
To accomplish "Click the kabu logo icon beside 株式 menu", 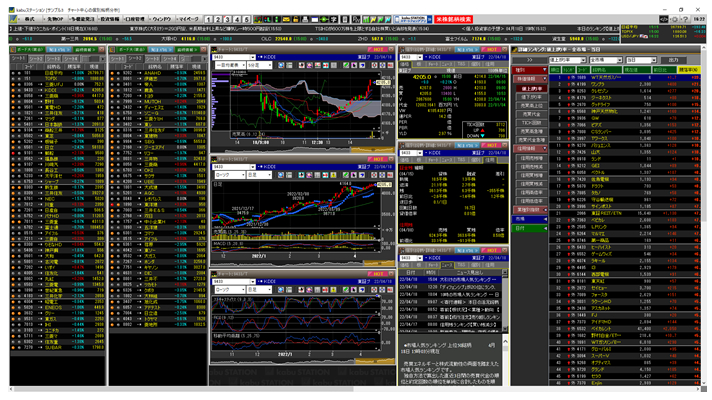I will [13, 19].
